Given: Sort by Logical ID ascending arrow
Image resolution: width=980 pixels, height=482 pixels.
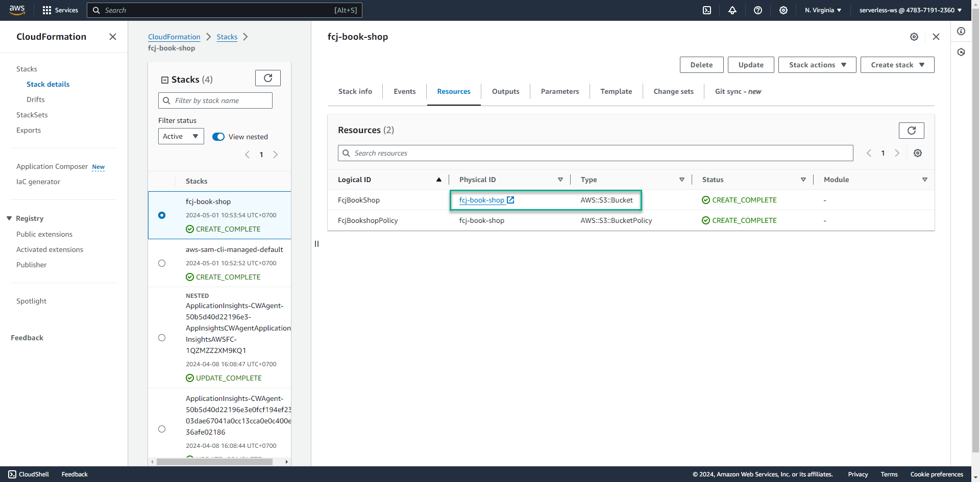Looking at the screenshot, I should (438, 180).
